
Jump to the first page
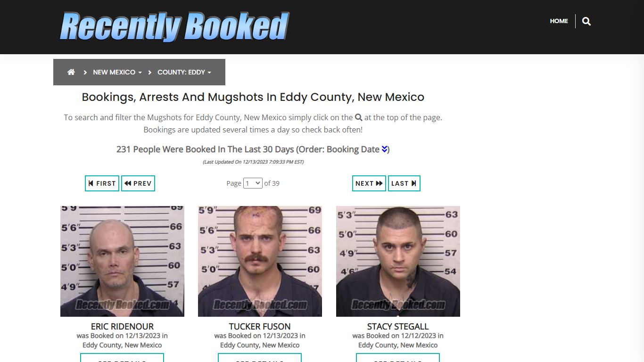click(x=102, y=183)
